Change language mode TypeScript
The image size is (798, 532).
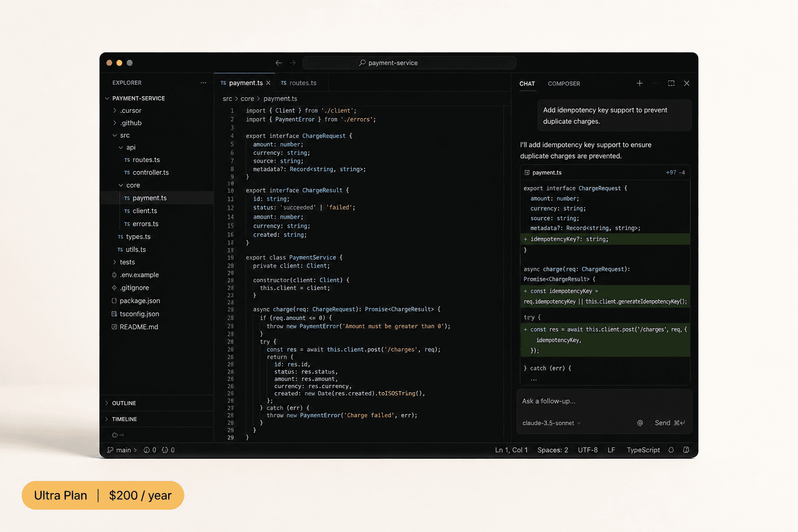click(x=643, y=450)
